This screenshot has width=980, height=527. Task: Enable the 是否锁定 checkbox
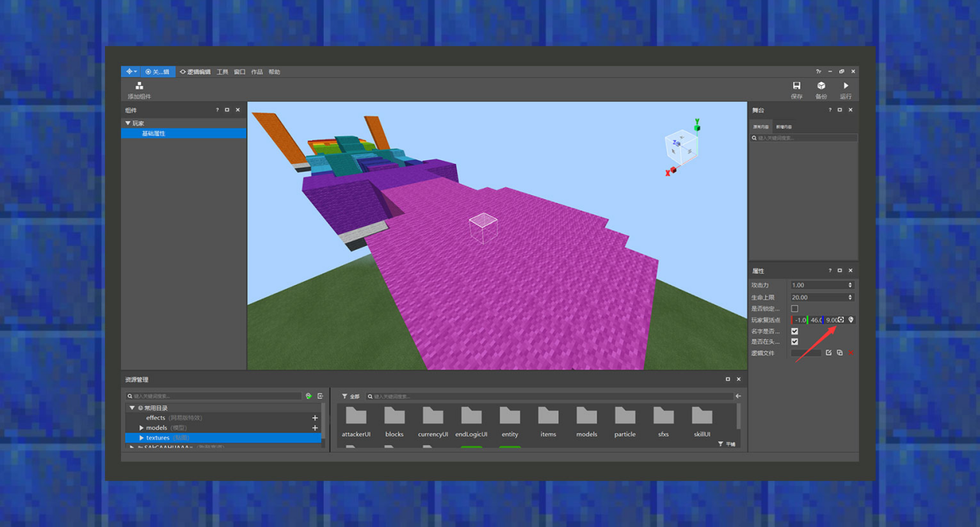coord(794,309)
